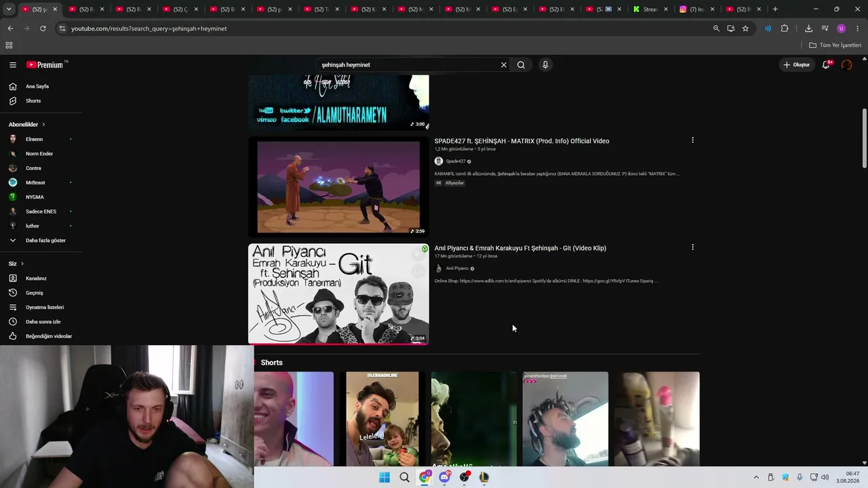Expand the Abonelikler section
Screen dimensions: 868x488
point(27,125)
